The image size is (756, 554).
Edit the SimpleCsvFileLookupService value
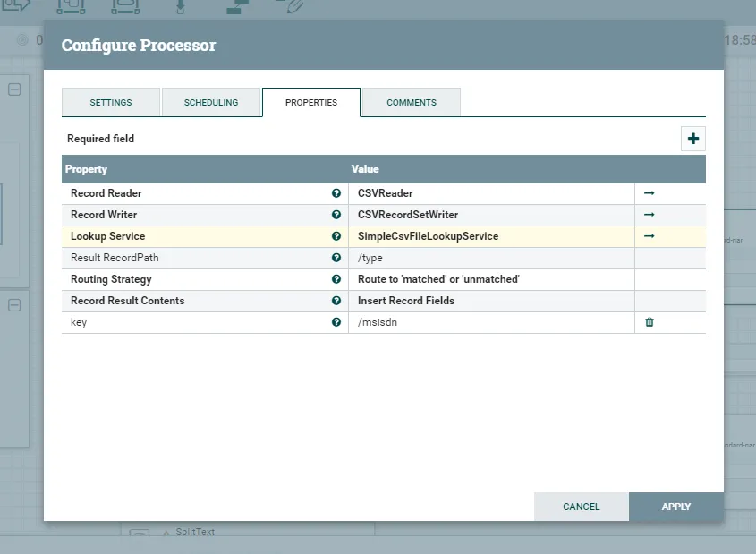[x=491, y=236]
